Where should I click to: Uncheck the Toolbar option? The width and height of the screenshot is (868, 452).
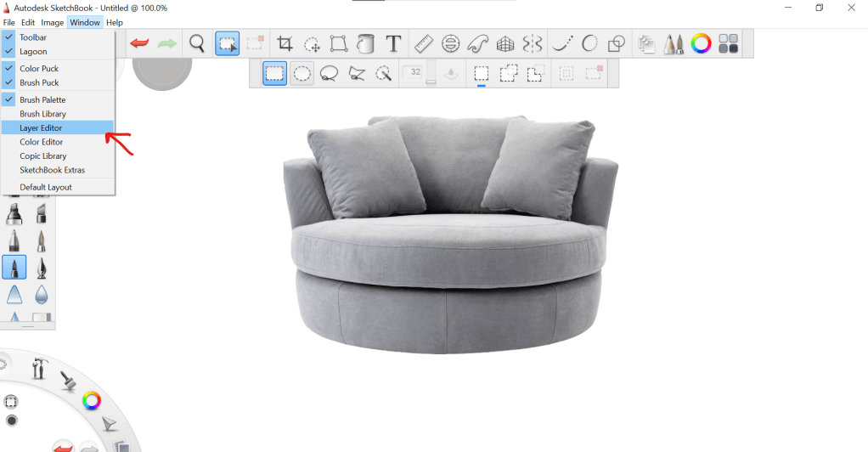33,37
